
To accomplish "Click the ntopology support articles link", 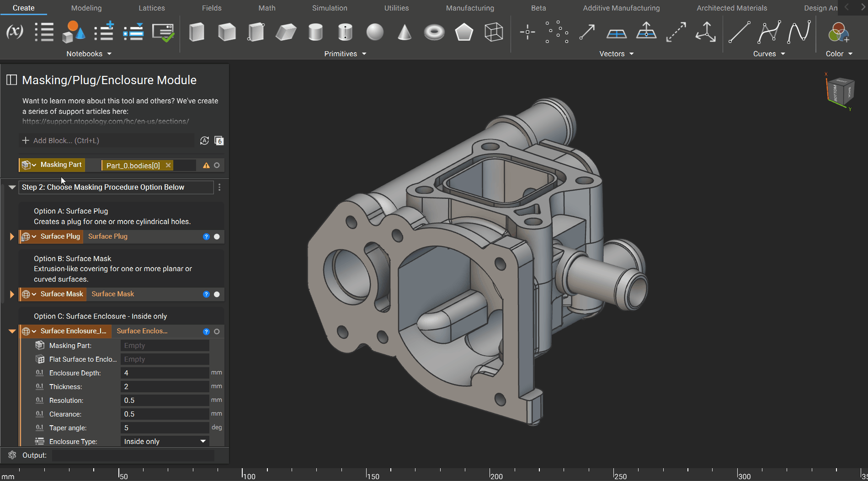I will (x=106, y=122).
